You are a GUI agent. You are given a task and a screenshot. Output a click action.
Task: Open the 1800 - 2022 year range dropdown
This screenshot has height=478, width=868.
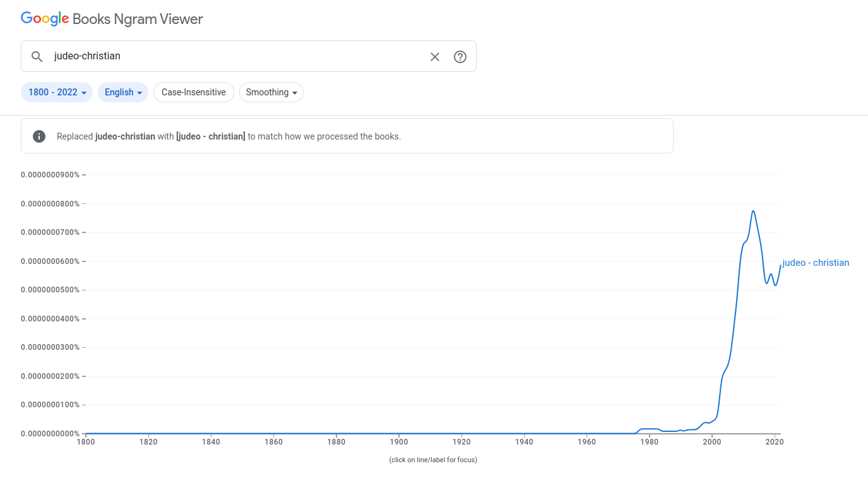[57, 92]
